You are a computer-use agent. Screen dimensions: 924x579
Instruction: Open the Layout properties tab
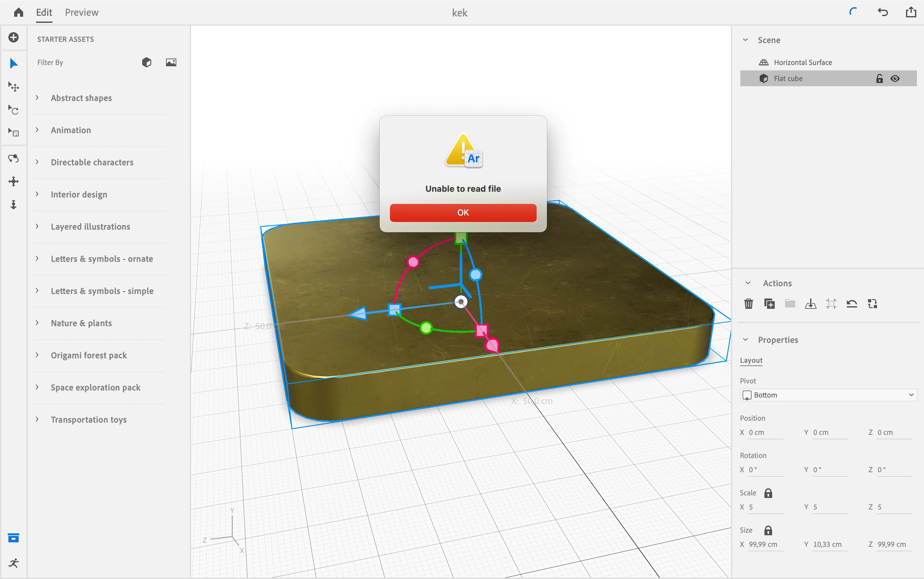point(751,360)
